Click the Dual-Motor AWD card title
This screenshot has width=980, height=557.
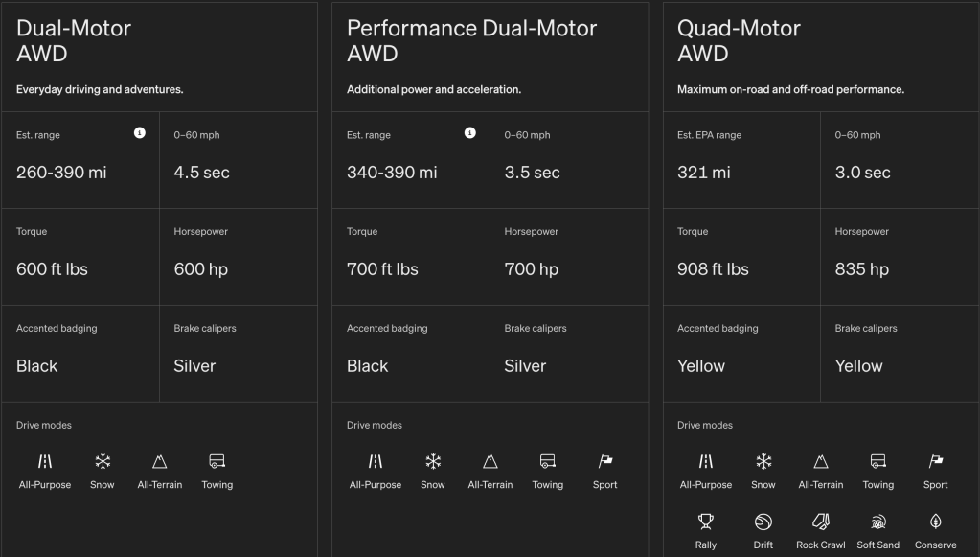[74, 41]
